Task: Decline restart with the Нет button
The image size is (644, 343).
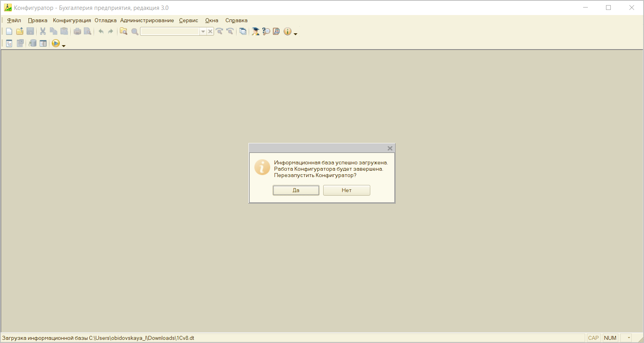Action: click(347, 191)
